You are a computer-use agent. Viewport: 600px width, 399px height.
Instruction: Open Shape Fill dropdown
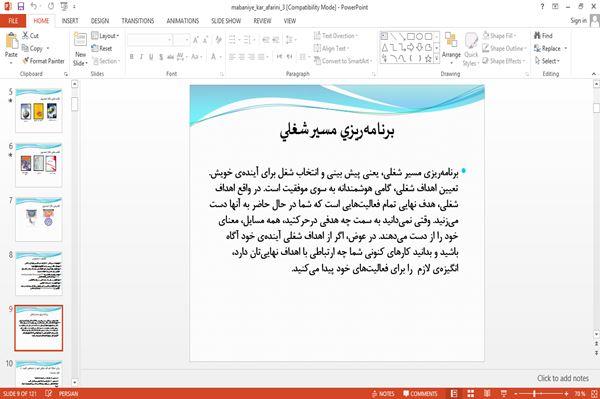tap(499, 36)
